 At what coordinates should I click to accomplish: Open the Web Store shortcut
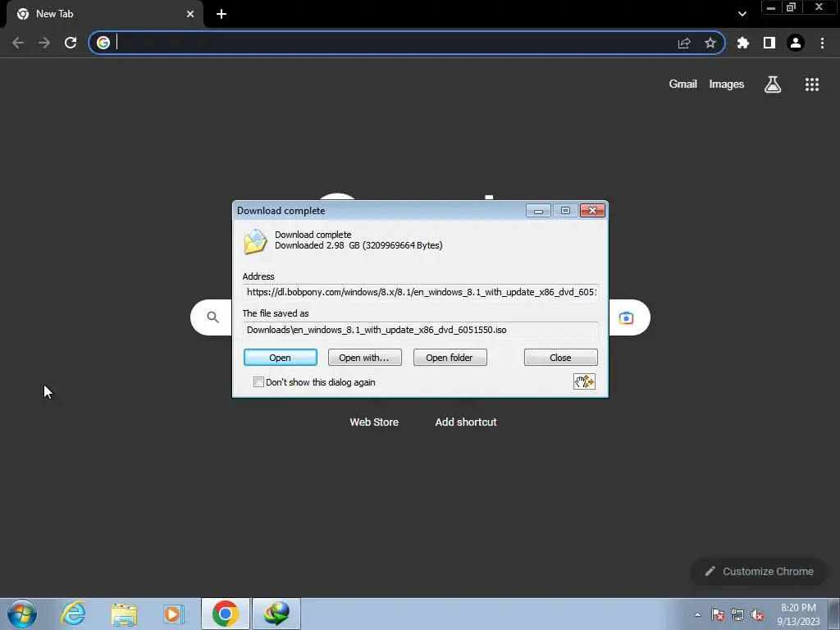click(x=374, y=422)
